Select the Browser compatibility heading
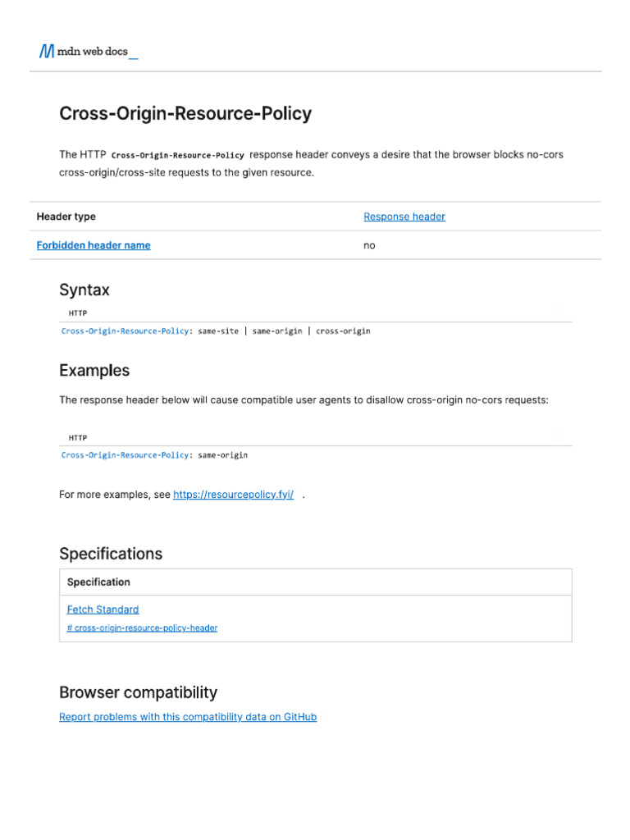630x840 pixels. pos(138,692)
